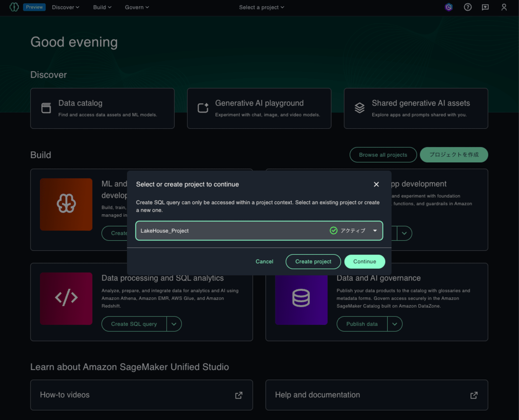This screenshot has width=519, height=420.
Task: Open the Data catalog card
Action: click(102, 108)
